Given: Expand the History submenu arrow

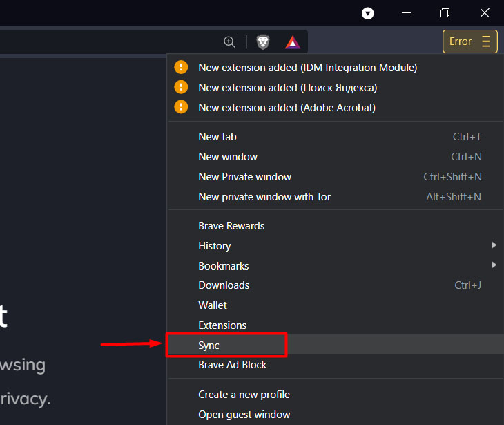Looking at the screenshot, I should [494, 245].
